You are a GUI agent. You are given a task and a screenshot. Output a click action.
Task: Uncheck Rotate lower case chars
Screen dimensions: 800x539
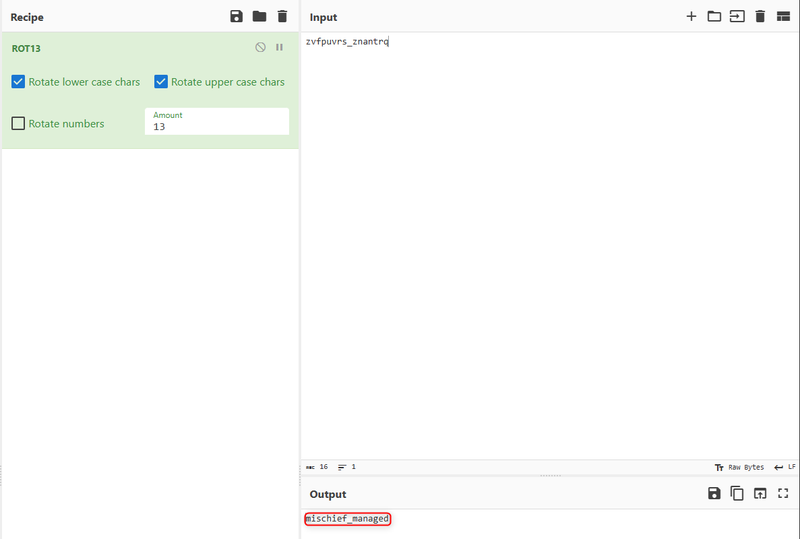click(18, 82)
